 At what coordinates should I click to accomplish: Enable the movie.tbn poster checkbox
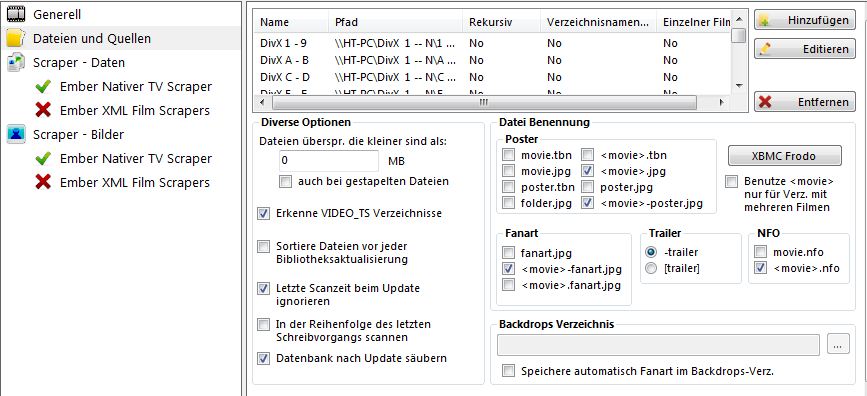point(508,155)
